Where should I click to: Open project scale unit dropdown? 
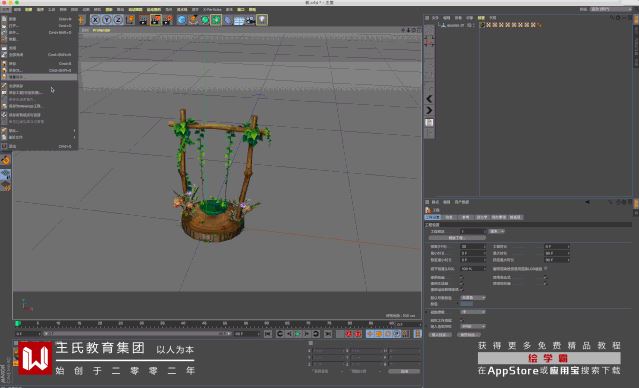(497, 231)
